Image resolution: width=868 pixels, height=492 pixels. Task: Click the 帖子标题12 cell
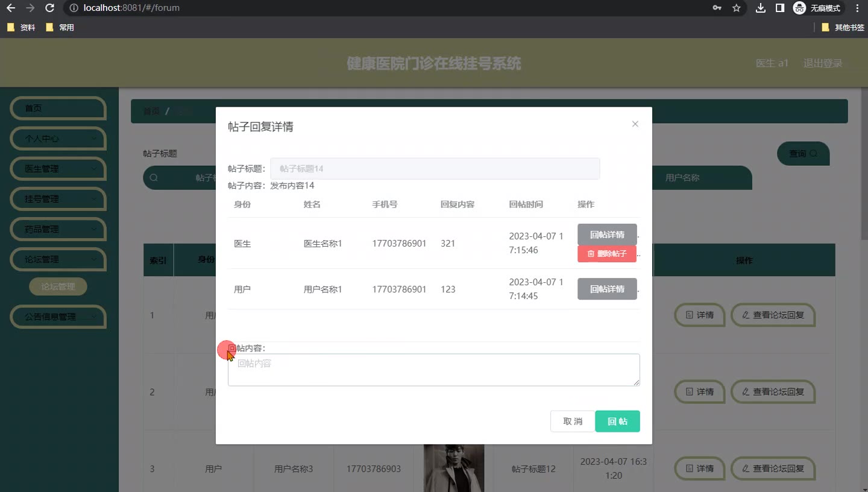(533, 468)
